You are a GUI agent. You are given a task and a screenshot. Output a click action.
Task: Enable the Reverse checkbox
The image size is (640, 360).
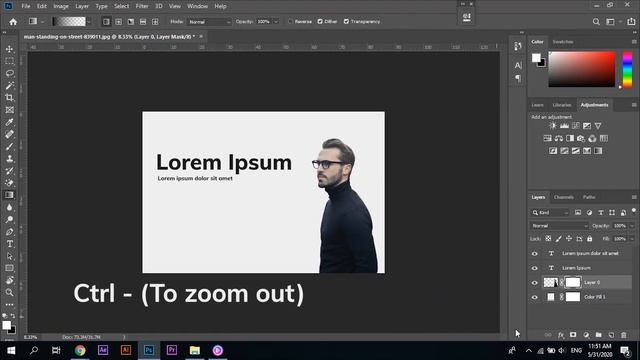pos(290,22)
